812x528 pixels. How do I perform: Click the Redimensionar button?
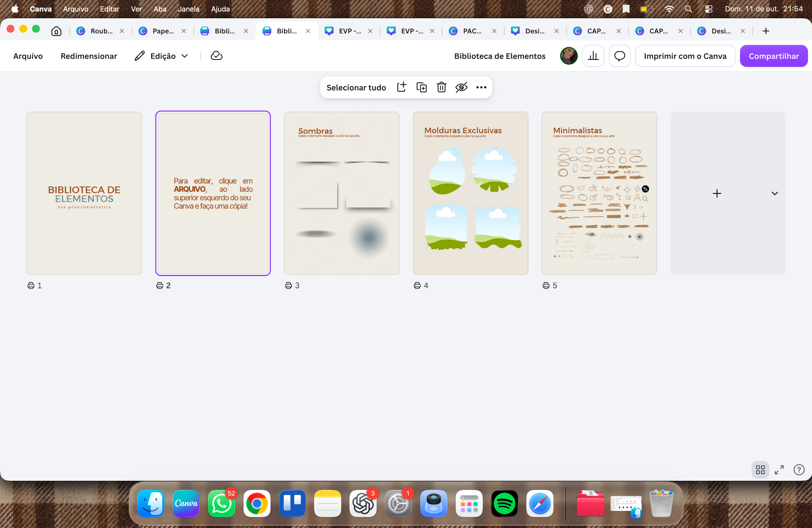89,56
